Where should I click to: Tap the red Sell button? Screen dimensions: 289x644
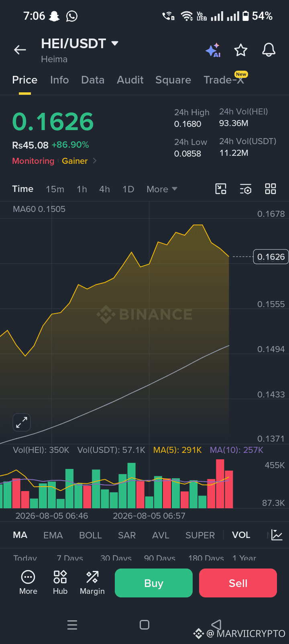pyautogui.click(x=238, y=583)
